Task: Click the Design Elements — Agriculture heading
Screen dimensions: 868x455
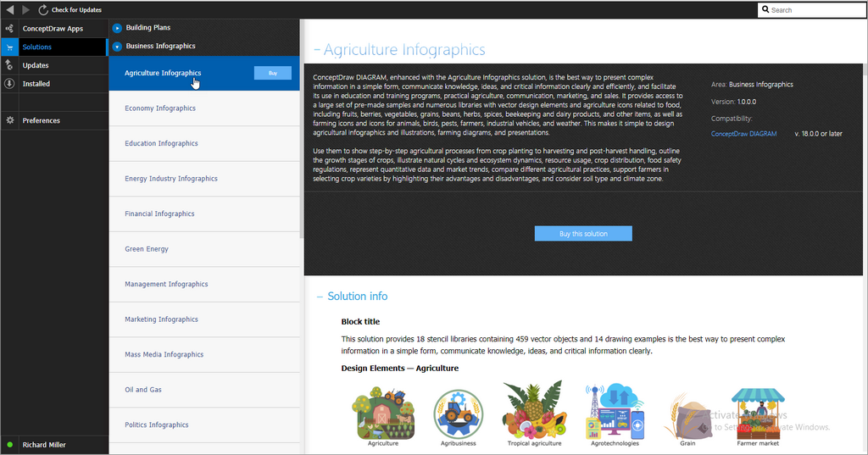Action: (400, 368)
